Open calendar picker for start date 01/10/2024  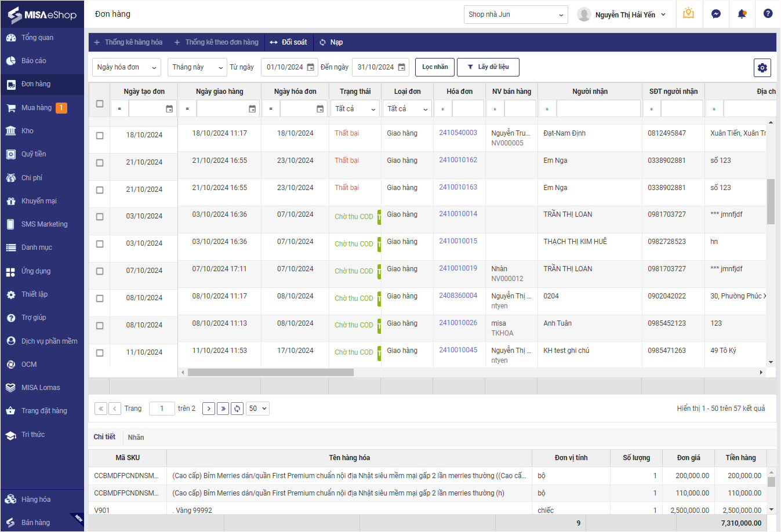click(310, 67)
